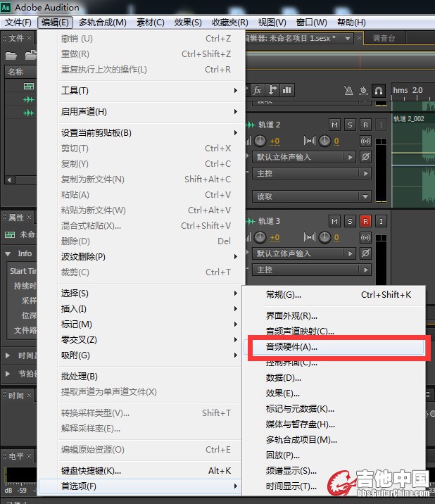Click the 轨道 2 pan knob
435x504 pixels.
point(324,141)
